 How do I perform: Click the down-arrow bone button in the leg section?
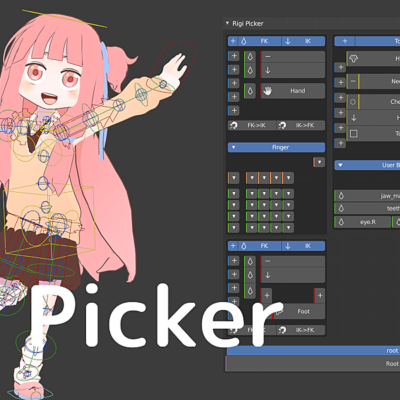(x=292, y=275)
